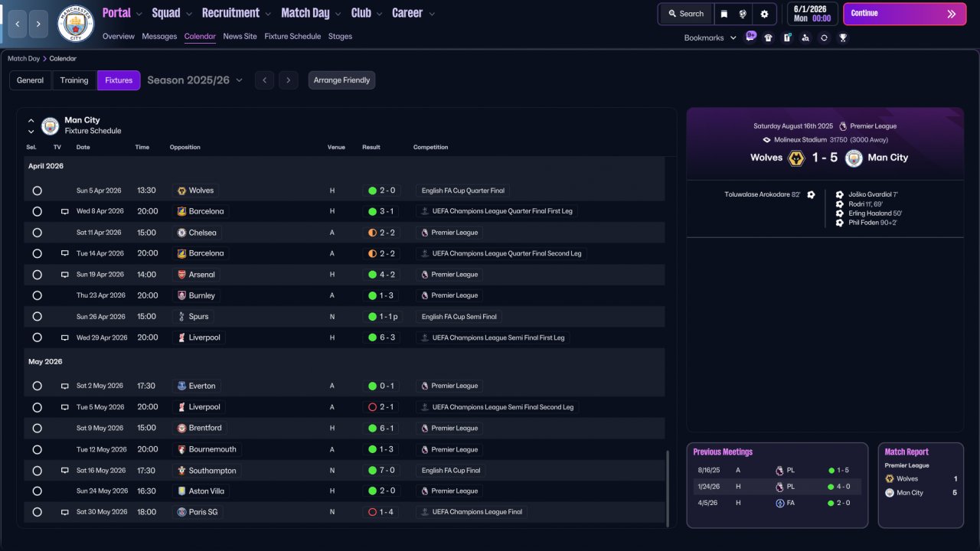Select the radio button for Paris SG fixture

click(x=37, y=512)
